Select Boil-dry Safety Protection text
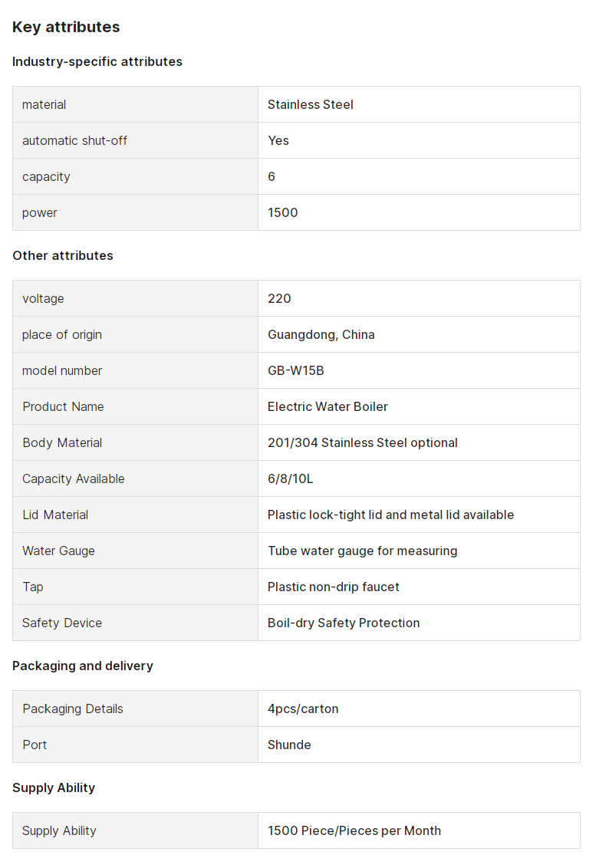 click(x=344, y=623)
